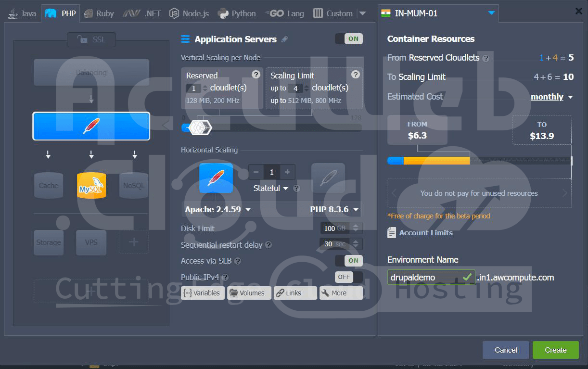Switch to the Python tab

(x=237, y=13)
